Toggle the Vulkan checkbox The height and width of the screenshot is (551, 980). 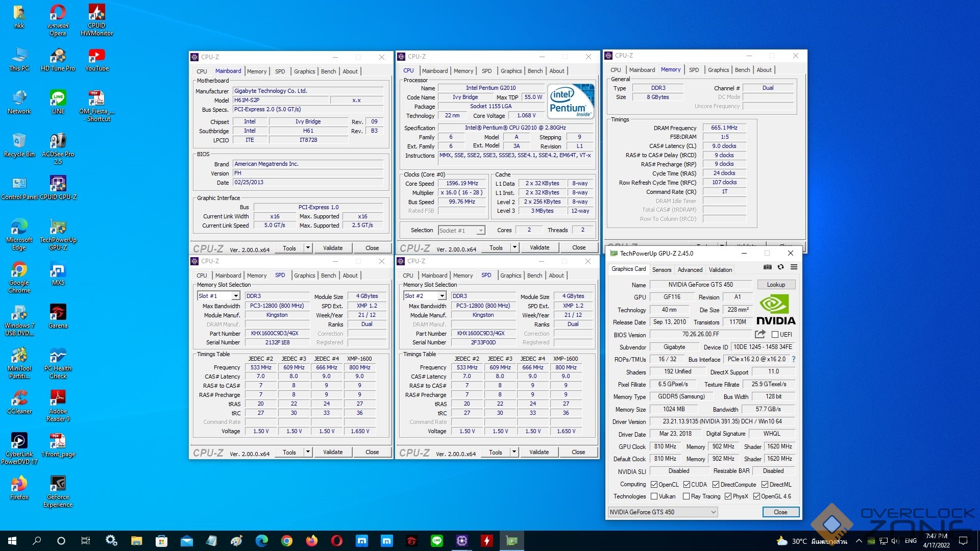click(x=654, y=496)
